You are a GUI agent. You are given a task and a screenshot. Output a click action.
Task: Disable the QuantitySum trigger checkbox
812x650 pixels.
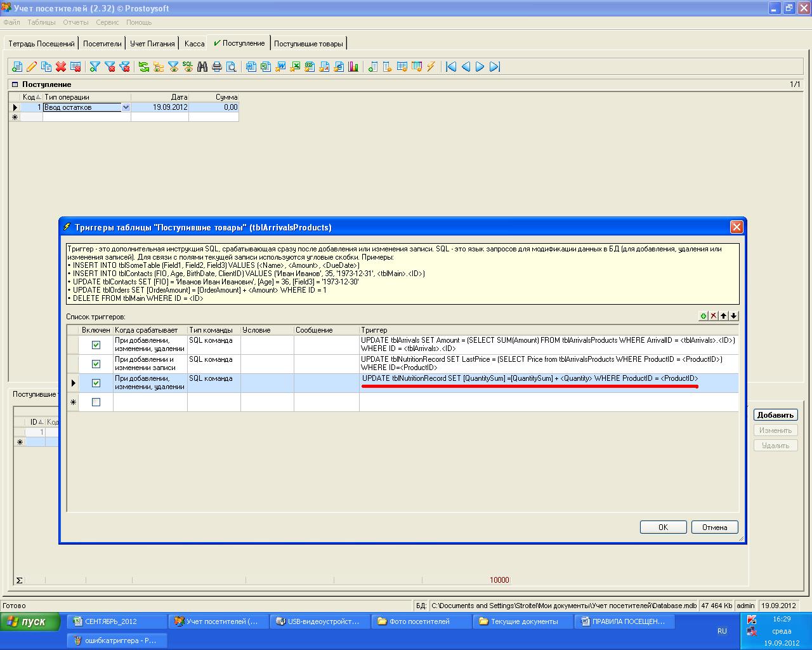(x=96, y=383)
